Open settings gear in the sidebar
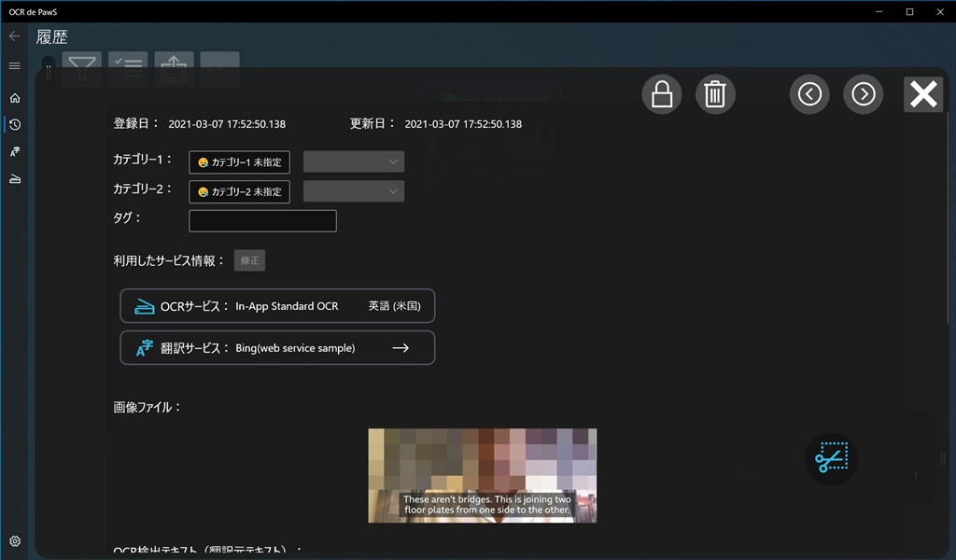Screen dimensions: 956x560 pyautogui.click(x=14, y=541)
